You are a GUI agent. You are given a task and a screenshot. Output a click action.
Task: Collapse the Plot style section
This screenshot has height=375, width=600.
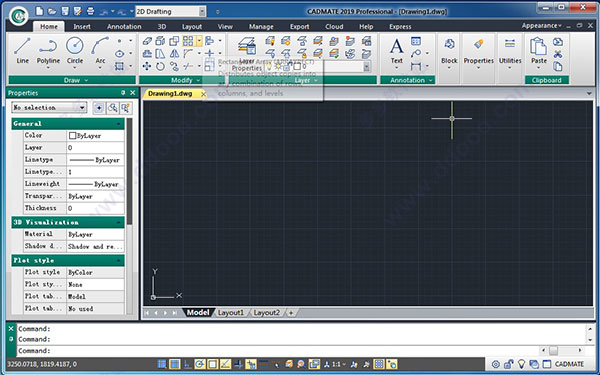pos(119,261)
